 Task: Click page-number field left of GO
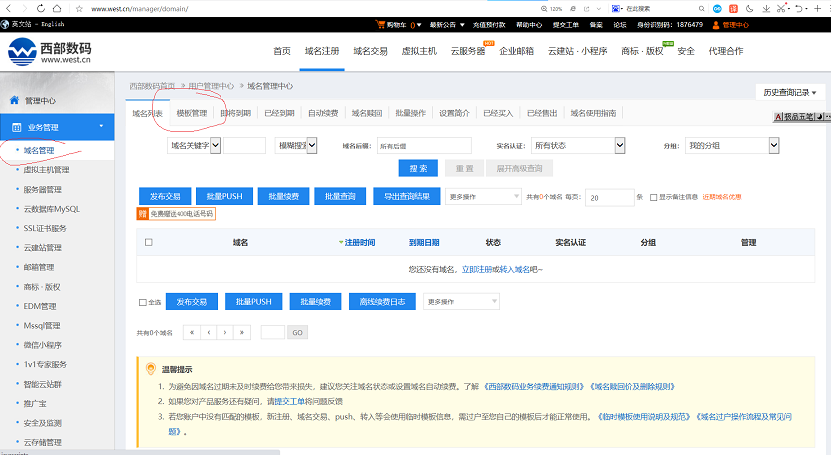(x=273, y=333)
